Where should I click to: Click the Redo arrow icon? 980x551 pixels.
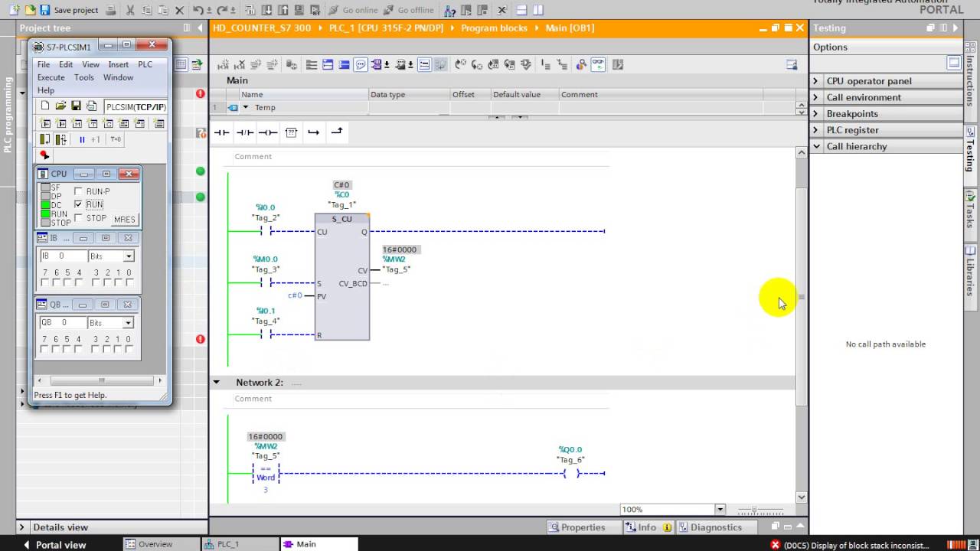pos(222,10)
